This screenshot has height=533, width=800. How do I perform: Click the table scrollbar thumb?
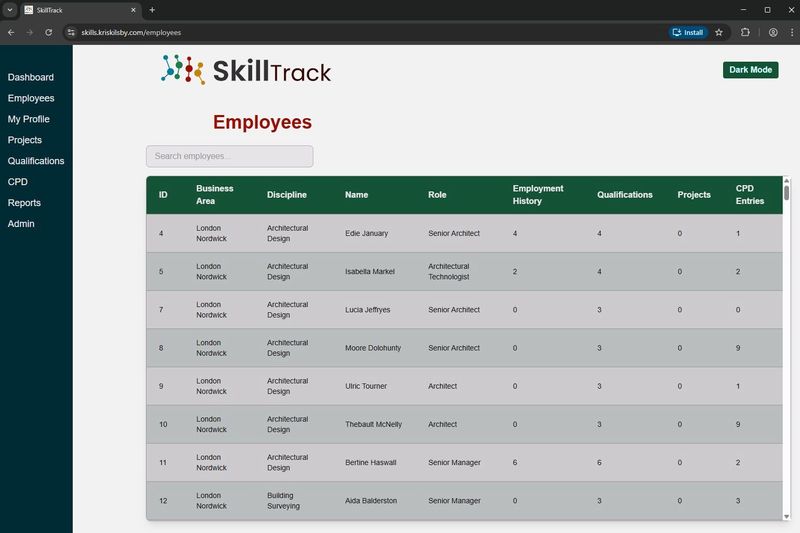tap(786, 193)
